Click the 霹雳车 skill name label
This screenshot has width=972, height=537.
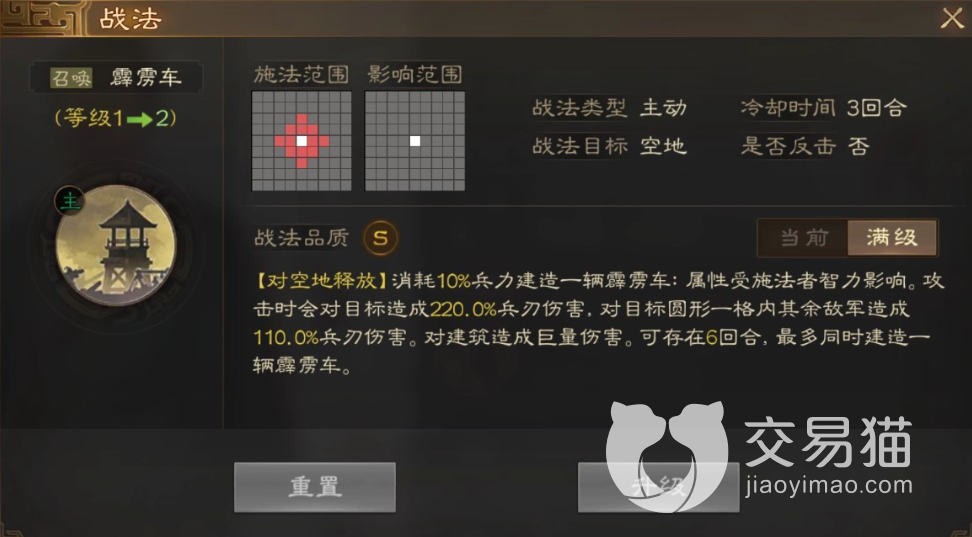click(x=146, y=78)
